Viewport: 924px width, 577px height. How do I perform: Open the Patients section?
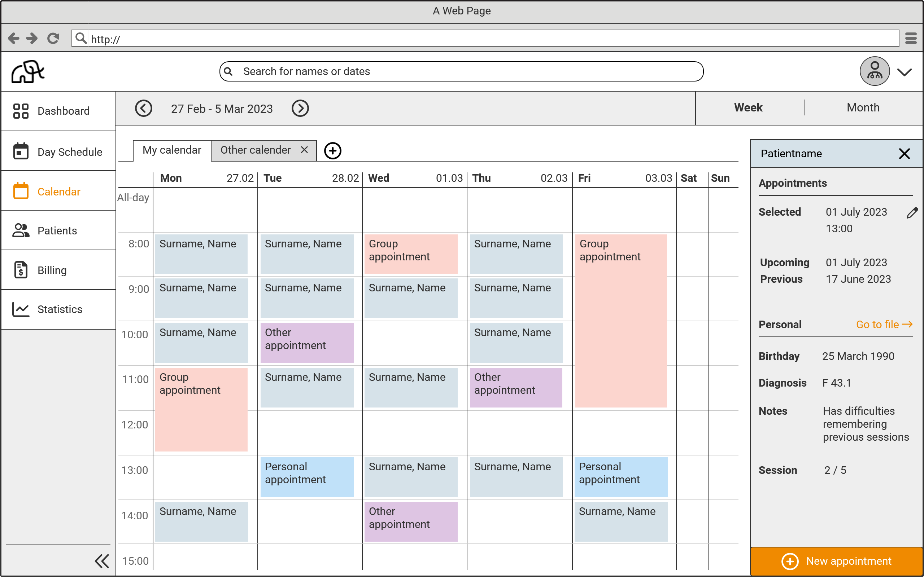pos(57,230)
